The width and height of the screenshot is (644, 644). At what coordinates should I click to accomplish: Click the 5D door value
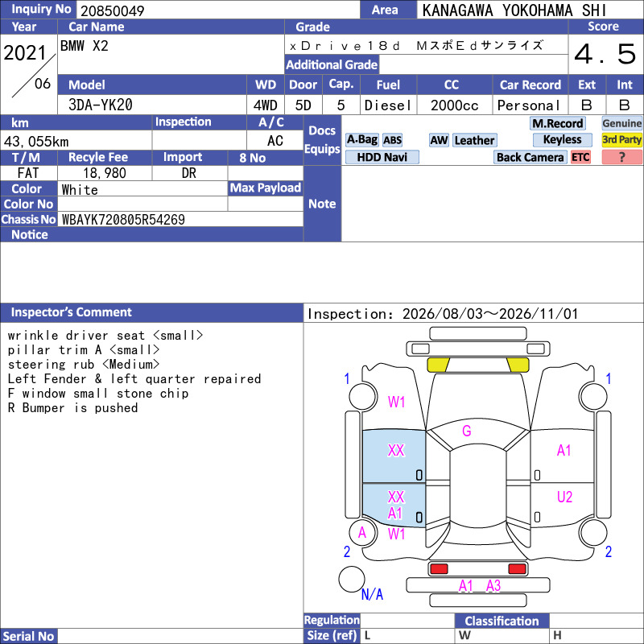point(303,105)
